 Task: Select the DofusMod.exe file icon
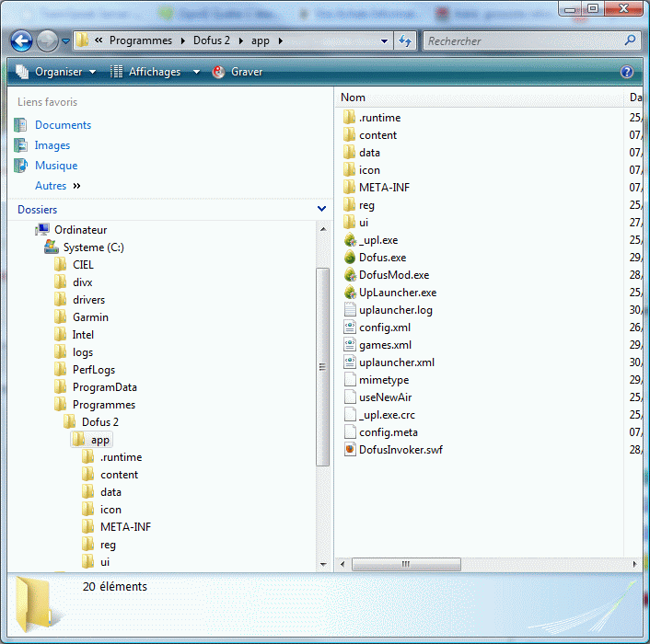click(350, 274)
